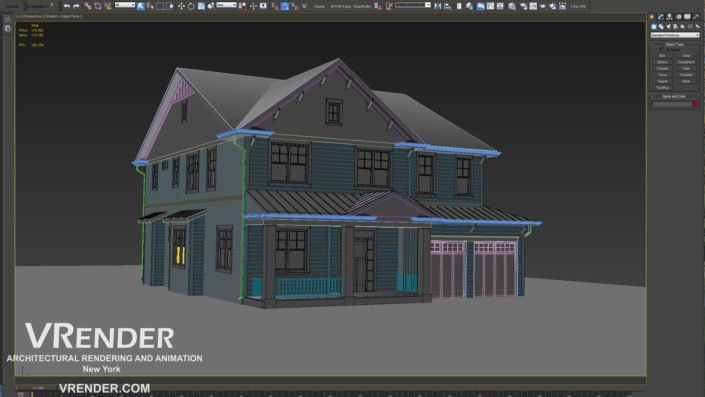
Task: Toggle Angle Snap in main toolbar
Action: click(285, 6)
